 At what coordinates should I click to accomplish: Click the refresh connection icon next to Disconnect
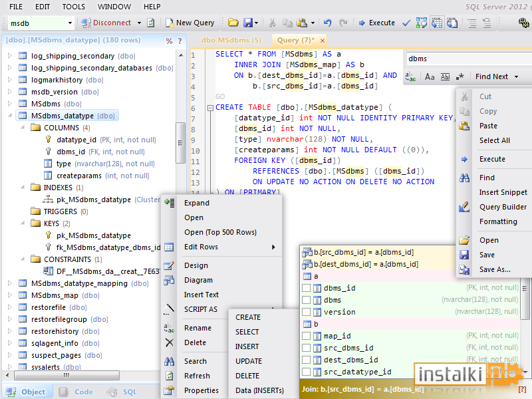coord(151,23)
